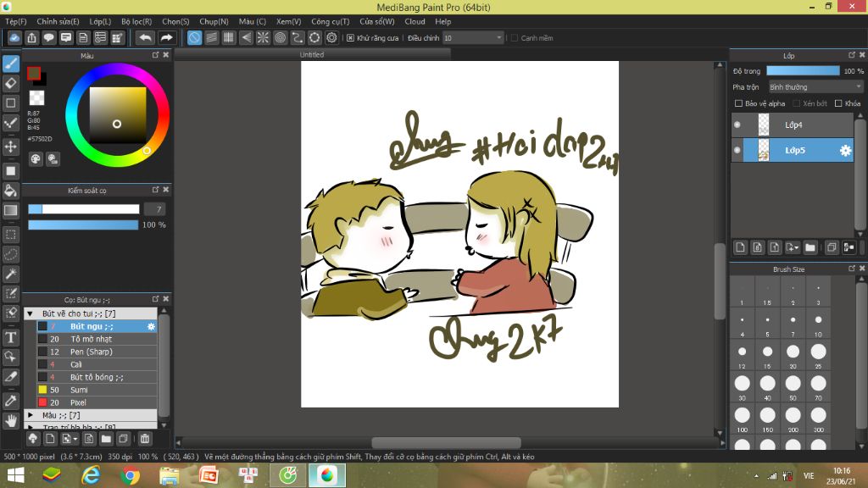Select the Hand tool
The image size is (868, 488).
coord(10,420)
